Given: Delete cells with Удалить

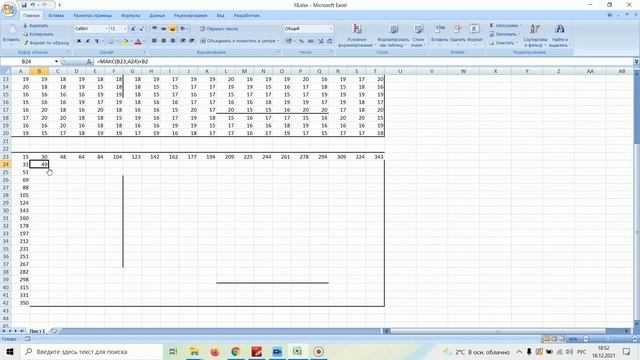Looking at the screenshot, I should [x=458, y=35].
